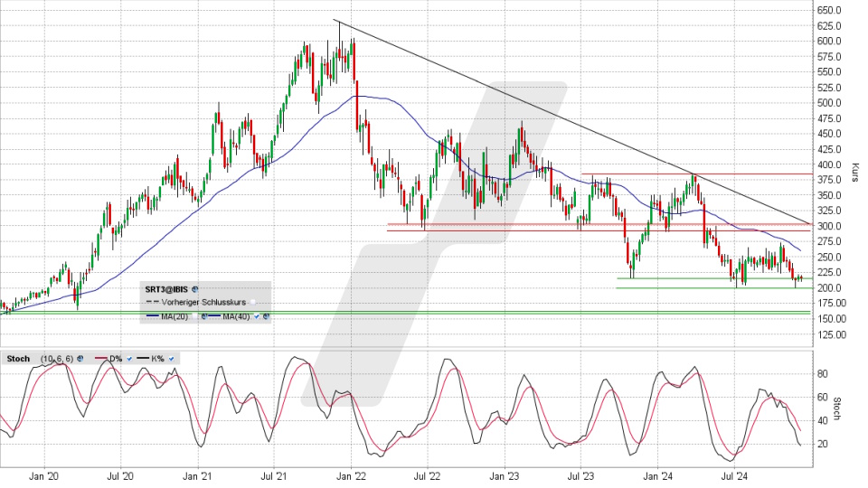
Task: Select the K% legend label
Action: tap(157, 359)
